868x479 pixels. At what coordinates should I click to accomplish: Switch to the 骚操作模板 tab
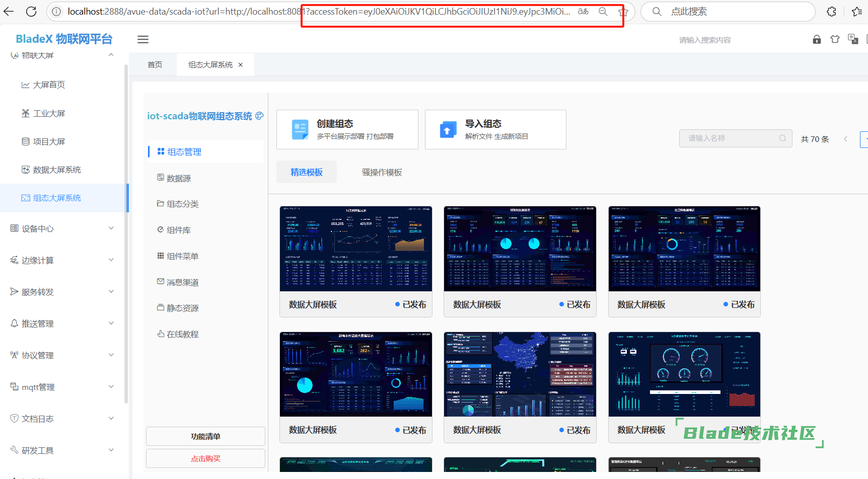pos(382,173)
